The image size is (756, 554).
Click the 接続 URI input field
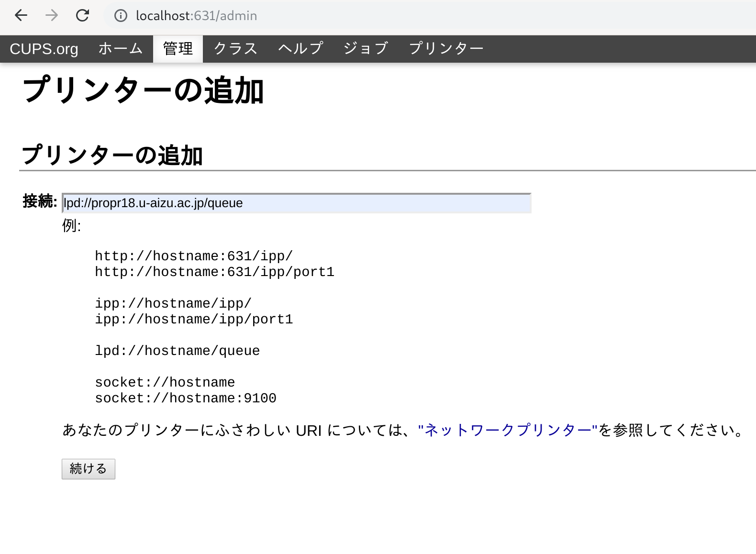tap(297, 203)
